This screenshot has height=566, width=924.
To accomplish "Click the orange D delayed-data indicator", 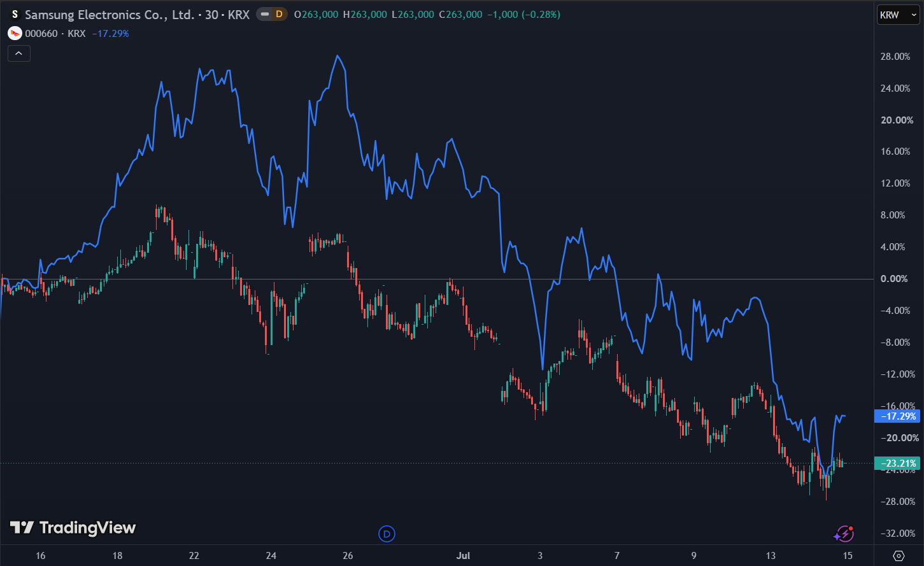I will click(x=278, y=15).
